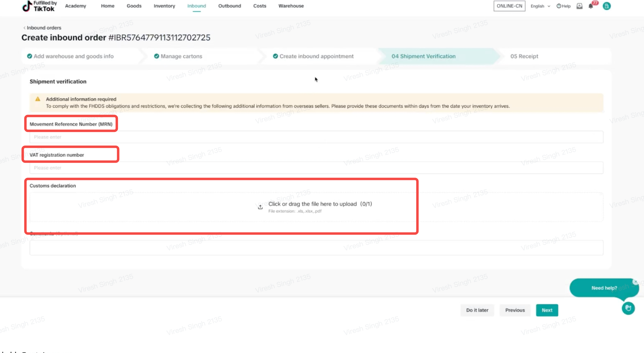
Task: Click the Next button
Action: pos(547,310)
